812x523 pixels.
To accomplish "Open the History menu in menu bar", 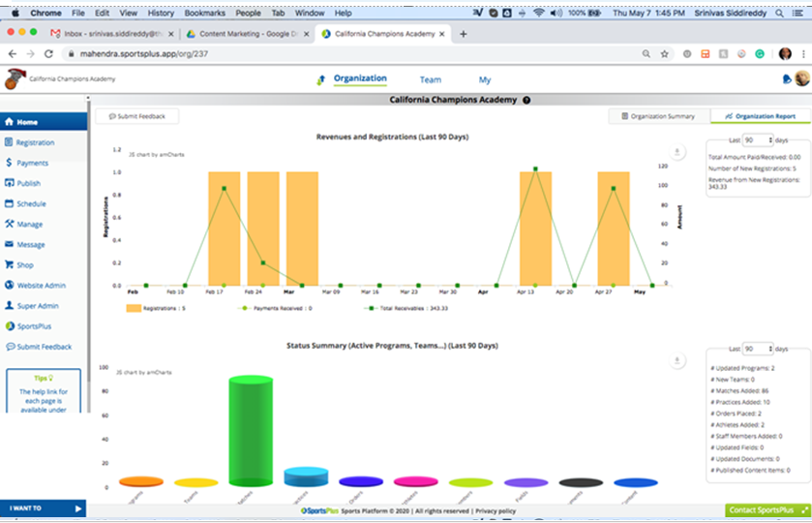I will coord(161,13).
